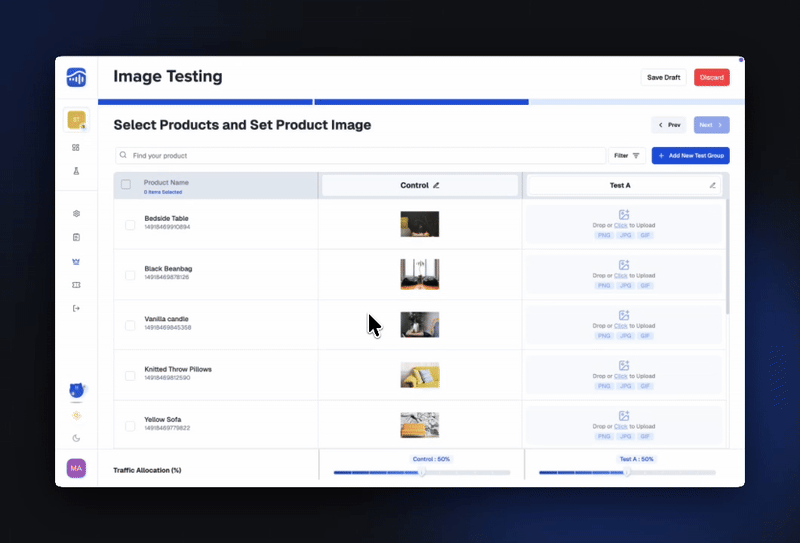This screenshot has width=800, height=543.
Task: Open the document icon in sidebar
Action: (76, 237)
